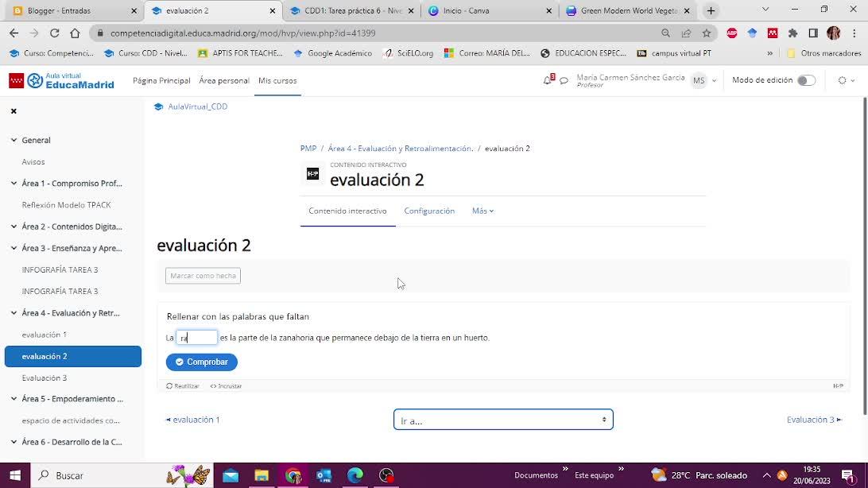This screenshot has height=488, width=868.
Task: Open the browser side panel icon
Action: coord(813,33)
